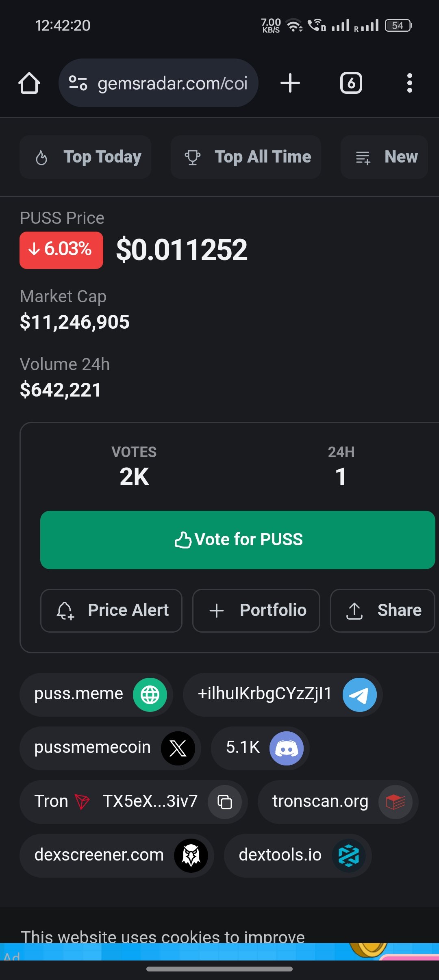This screenshot has height=980, width=439.
Task: Tap the browser home icon
Action: (29, 83)
